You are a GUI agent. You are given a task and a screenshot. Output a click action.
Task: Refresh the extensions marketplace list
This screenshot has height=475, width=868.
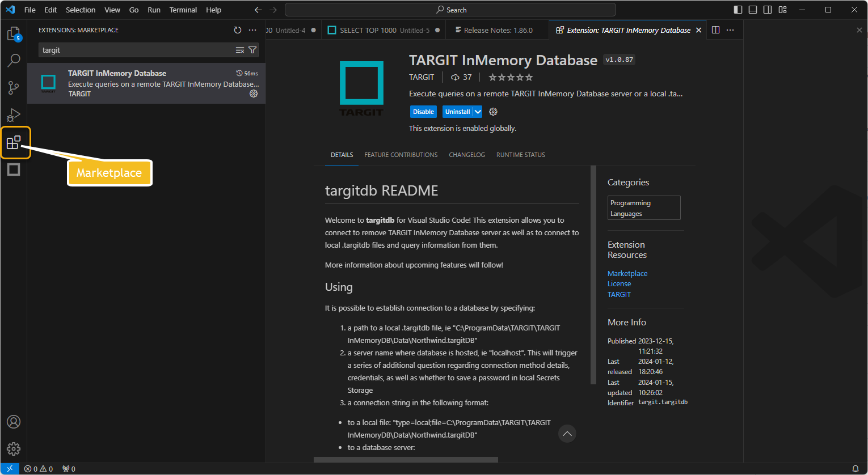click(238, 30)
